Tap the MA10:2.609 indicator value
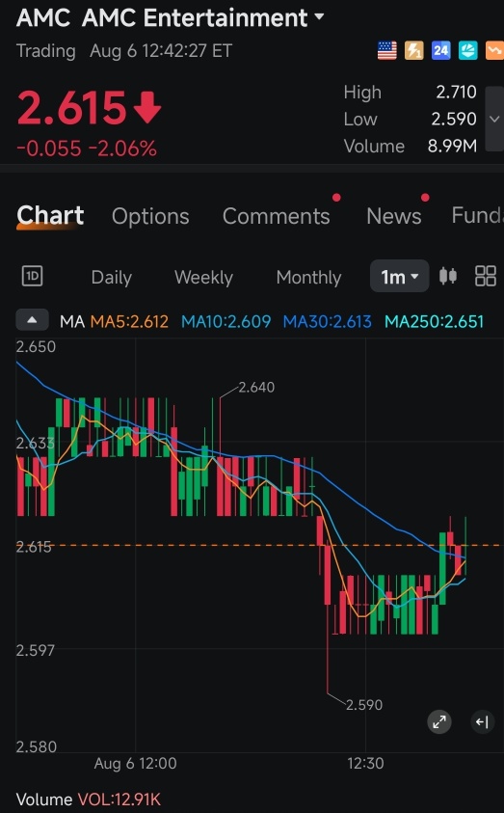 tap(225, 321)
